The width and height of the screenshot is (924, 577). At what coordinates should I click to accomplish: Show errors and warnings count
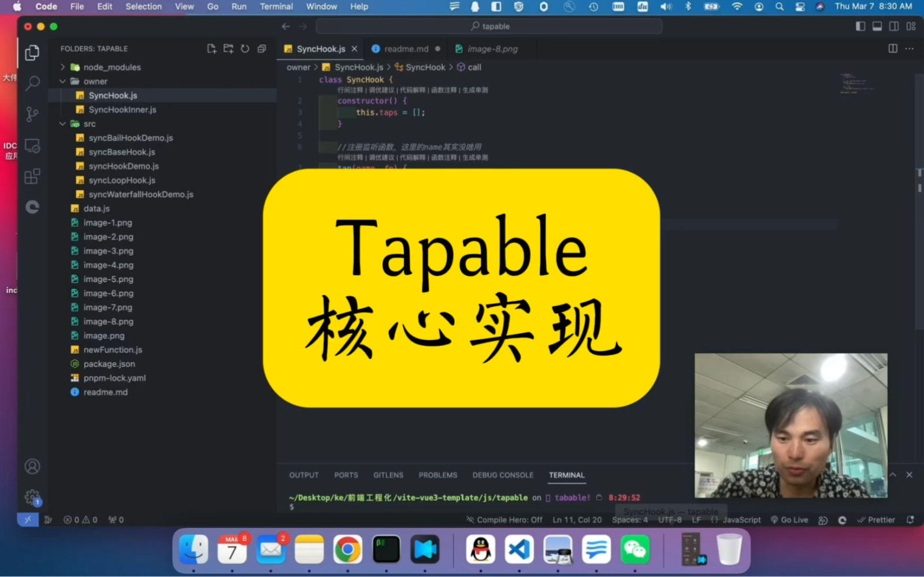point(80,519)
